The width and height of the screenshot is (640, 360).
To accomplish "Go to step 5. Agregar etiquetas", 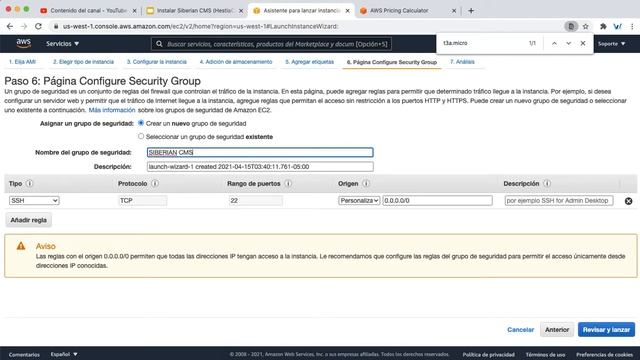I will point(309,62).
